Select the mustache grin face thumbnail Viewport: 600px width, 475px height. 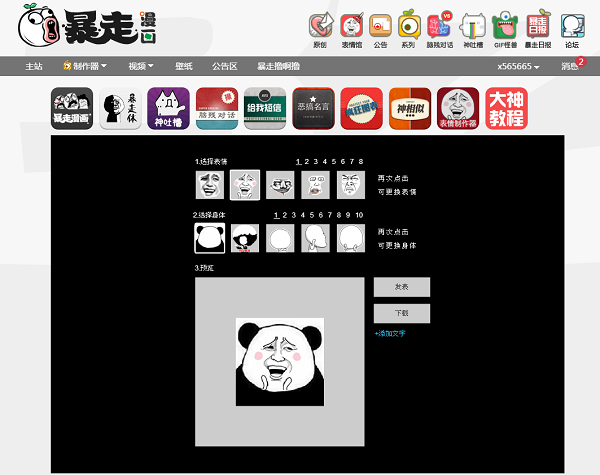280,185
